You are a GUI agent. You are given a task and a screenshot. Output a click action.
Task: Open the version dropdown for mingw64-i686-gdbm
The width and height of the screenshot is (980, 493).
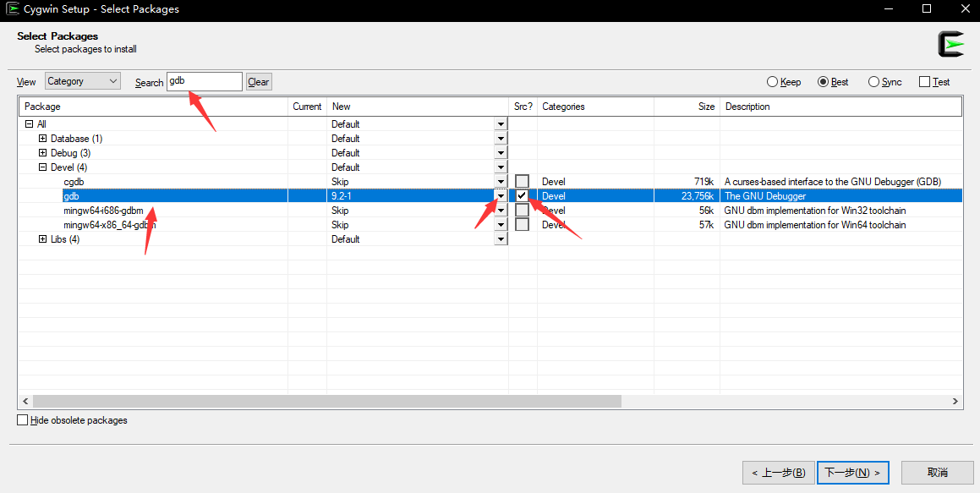point(501,210)
